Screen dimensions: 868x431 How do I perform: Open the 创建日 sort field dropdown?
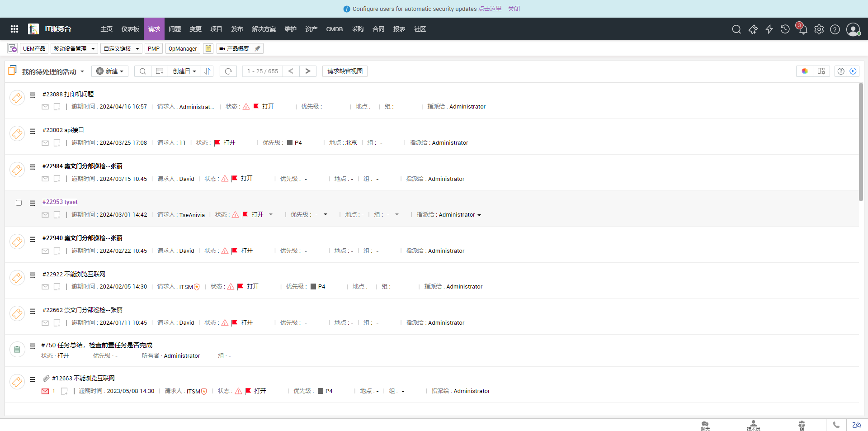[184, 71]
